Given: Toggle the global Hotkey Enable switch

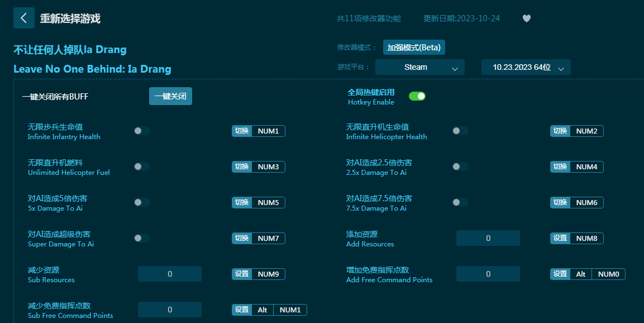Looking at the screenshot, I should 417,96.
